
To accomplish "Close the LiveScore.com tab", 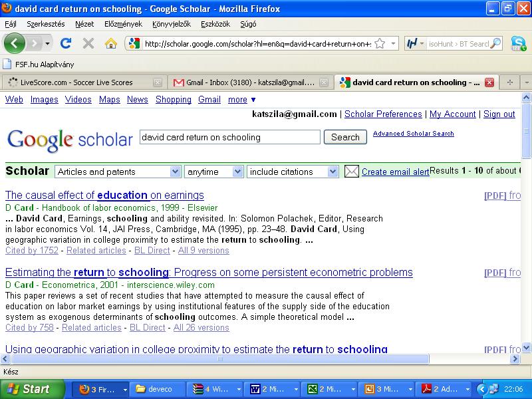I will click(157, 82).
